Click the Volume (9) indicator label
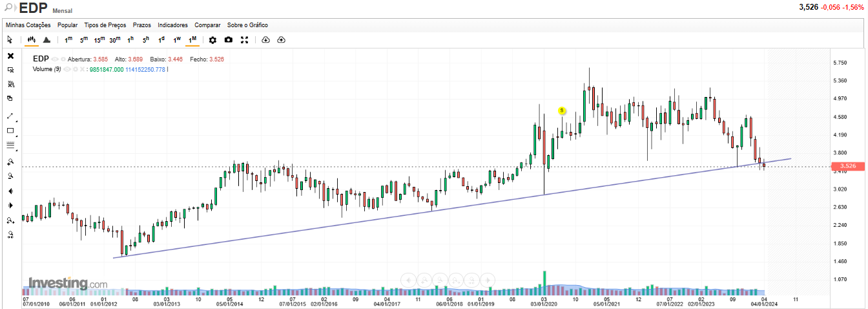The height and width of the screenshot is (309, 868). coord(46,69)
